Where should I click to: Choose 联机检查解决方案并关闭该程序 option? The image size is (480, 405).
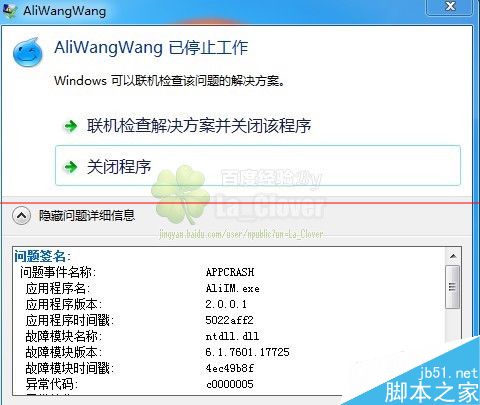pyautogui.click(x=199, y=126)
